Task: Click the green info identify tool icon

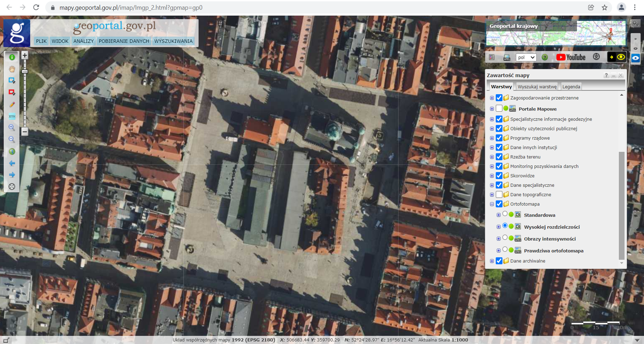Action: pyautogui.click(x=12, y=57)
